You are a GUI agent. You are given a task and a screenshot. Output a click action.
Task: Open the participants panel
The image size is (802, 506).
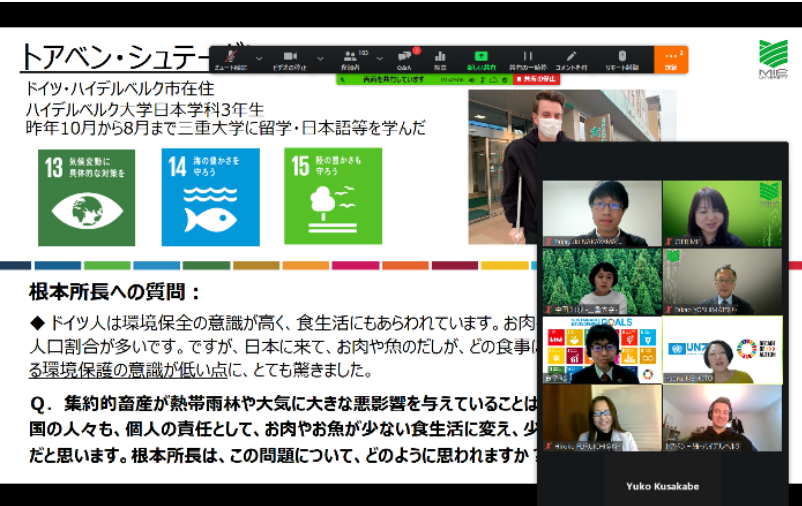click(350, 59)
